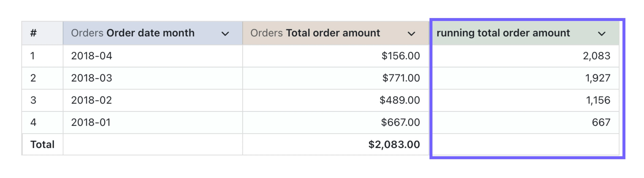
Task: Select the 2018-01 date cell
Action: [91, 122]
